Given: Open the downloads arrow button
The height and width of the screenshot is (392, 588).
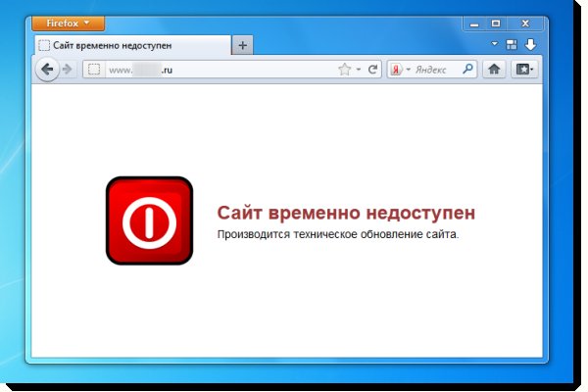Looking at the screenshot, I should tap(530, 45).
